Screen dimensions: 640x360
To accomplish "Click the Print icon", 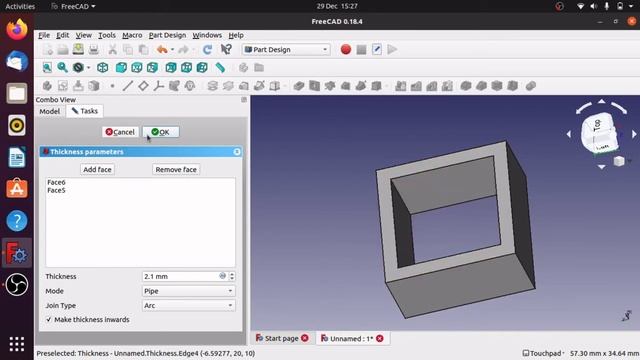I will [93, 49].
